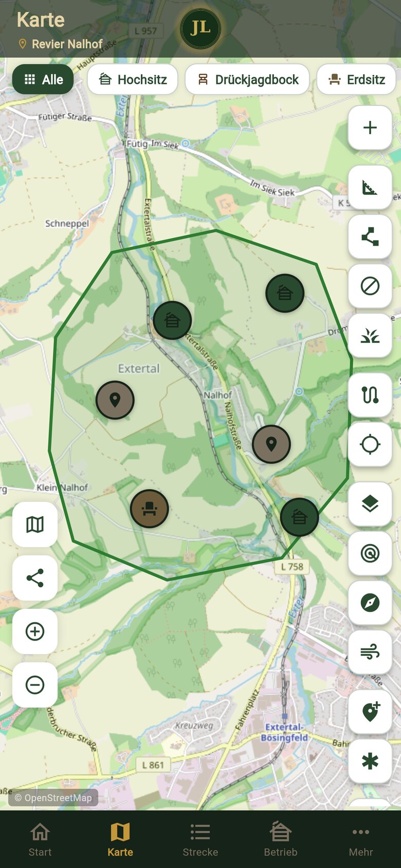Zoom in with circled plus button
401x868 pixels.
35,631
